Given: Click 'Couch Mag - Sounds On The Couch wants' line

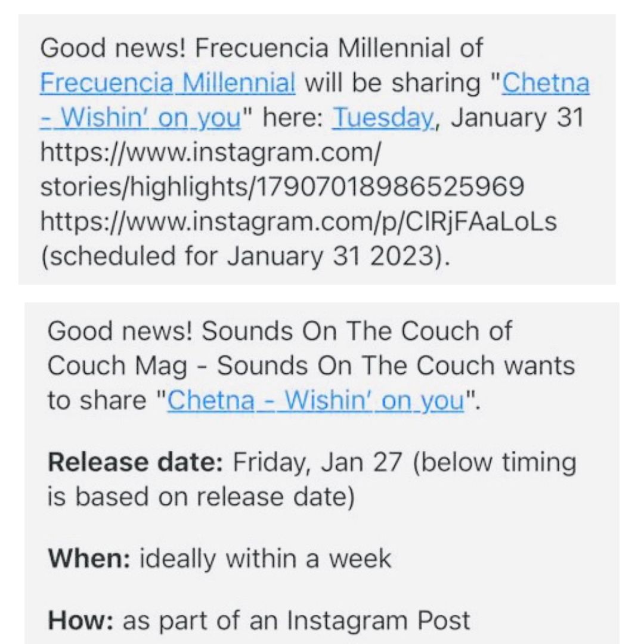Looking at the screenshot, I should click(311, 366).
